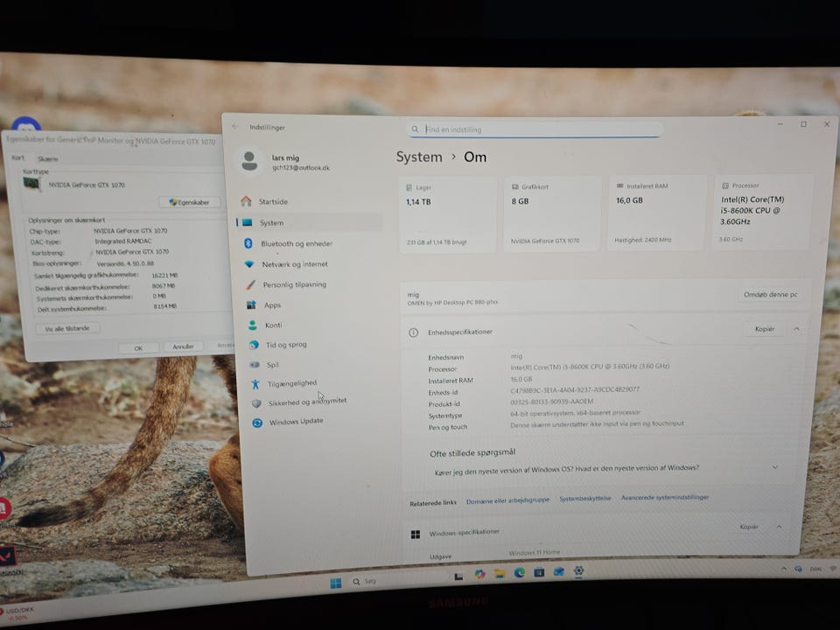Image resolution: width=840 pixels, height=630 pixels.
Task: Select the Enheds-id value text
Action: [575, 389]
